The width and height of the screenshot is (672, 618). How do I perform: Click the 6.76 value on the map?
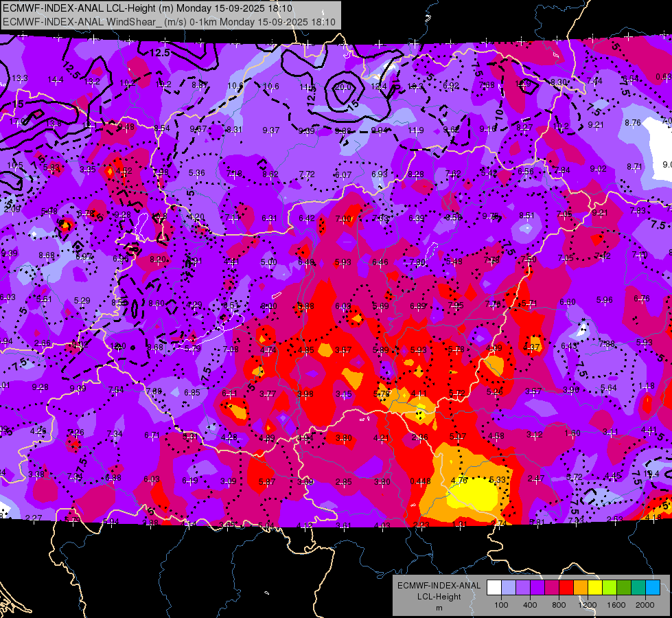tap(642, 298)
